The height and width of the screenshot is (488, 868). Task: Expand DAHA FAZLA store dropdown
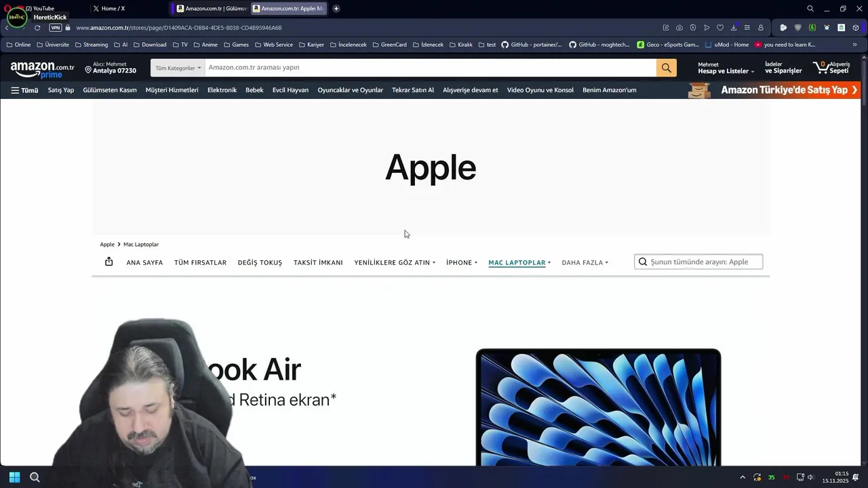[585, 262]
